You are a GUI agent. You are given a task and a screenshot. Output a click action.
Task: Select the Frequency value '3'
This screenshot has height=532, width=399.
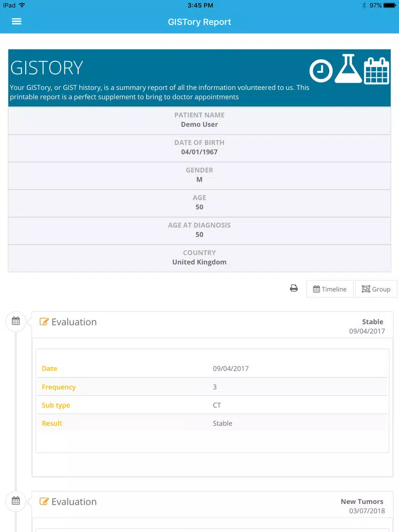215,387
